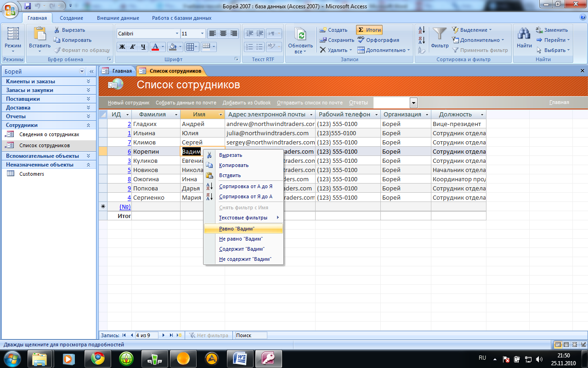Viewport: 588px width, 368px height.
Task: Click sort ascending icon in ribbon
Action: 422,30
